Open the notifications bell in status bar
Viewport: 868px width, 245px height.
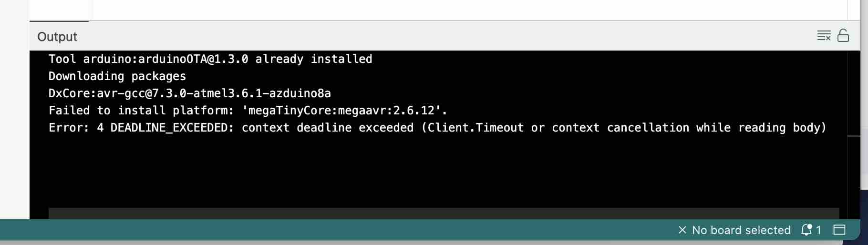(807, 230)
